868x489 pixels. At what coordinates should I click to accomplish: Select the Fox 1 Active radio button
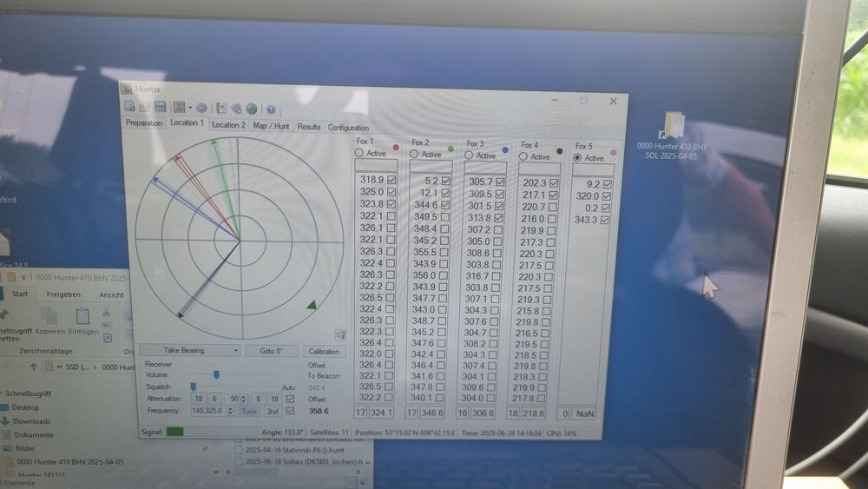(359, 153)
